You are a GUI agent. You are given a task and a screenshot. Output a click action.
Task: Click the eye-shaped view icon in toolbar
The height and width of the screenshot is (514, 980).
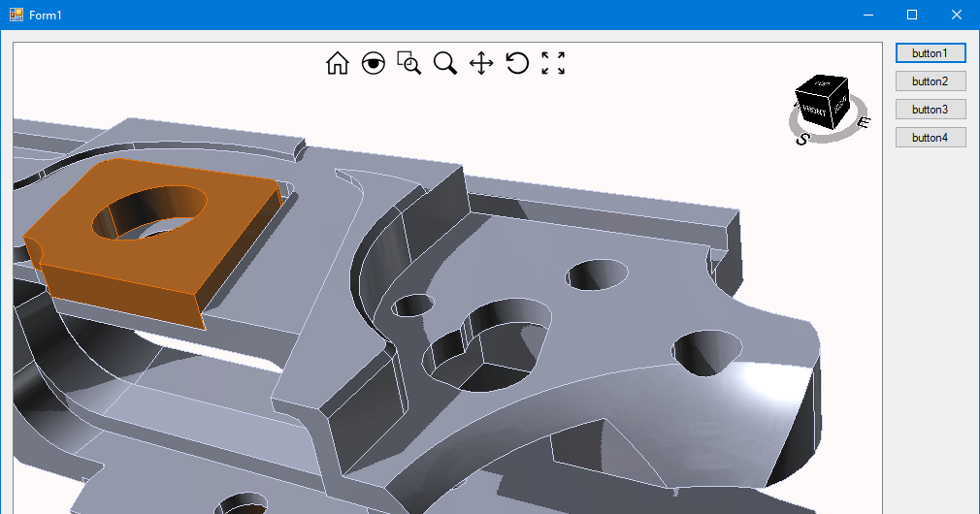point(373,64)
